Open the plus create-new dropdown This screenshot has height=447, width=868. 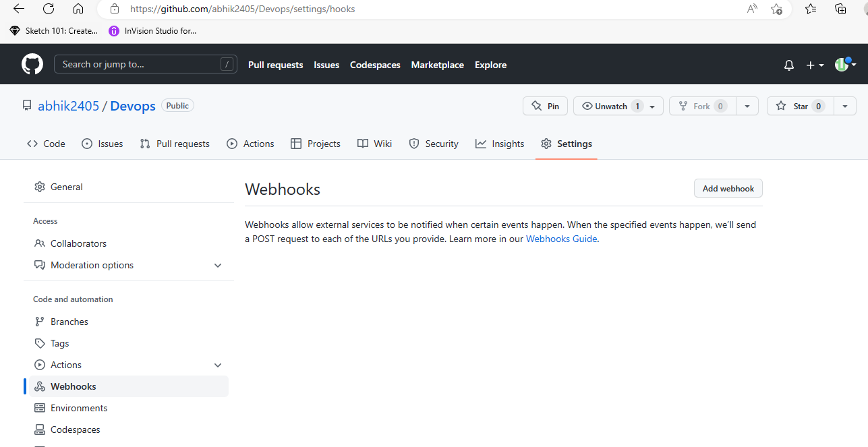(815, 65)
